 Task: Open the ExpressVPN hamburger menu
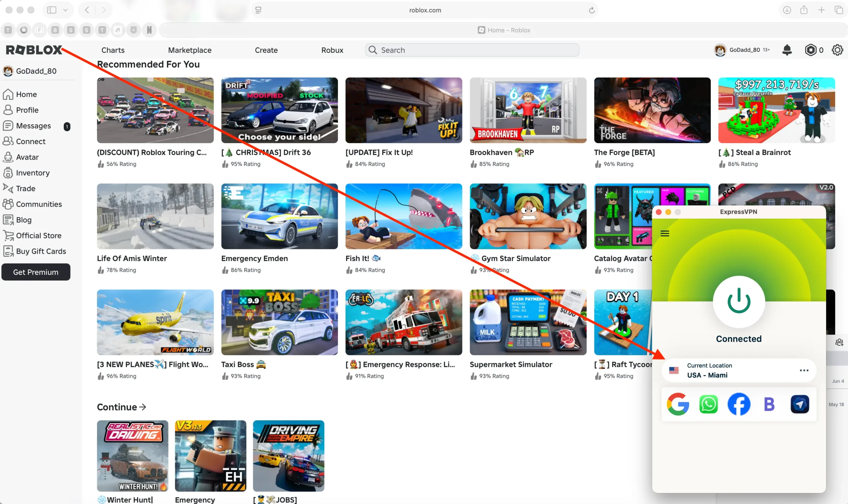[665, 233]
